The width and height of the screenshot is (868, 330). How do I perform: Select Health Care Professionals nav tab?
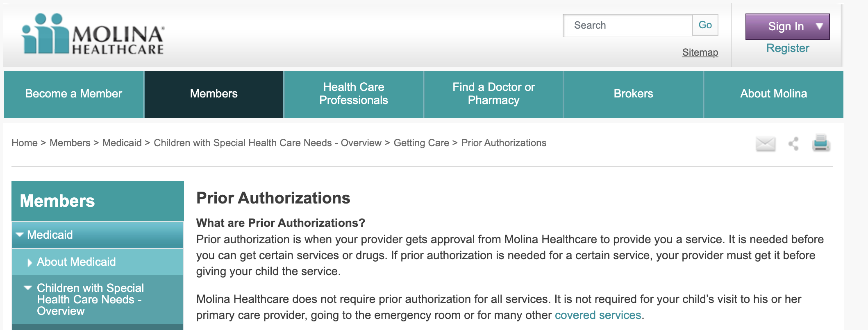pyautogui.click(x=354, y=94)
